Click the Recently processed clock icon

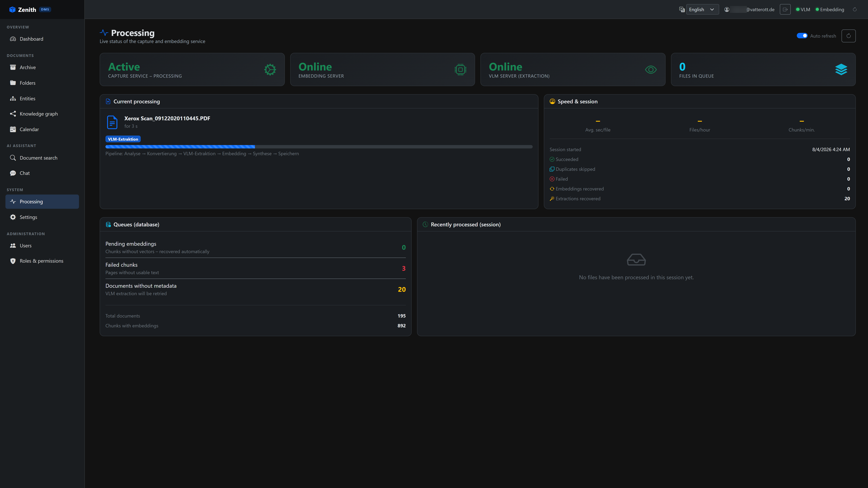[425, 224]
